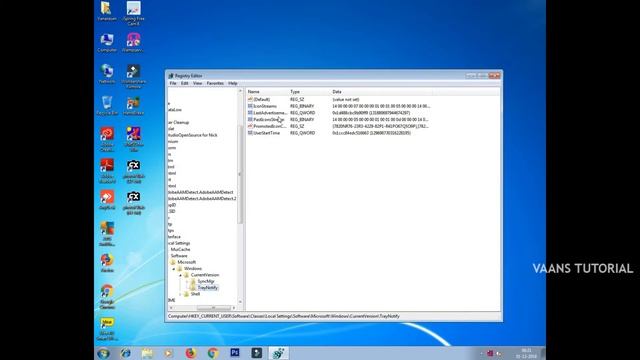Open the Firefox desktop shortcut

(x=107, y=263)
